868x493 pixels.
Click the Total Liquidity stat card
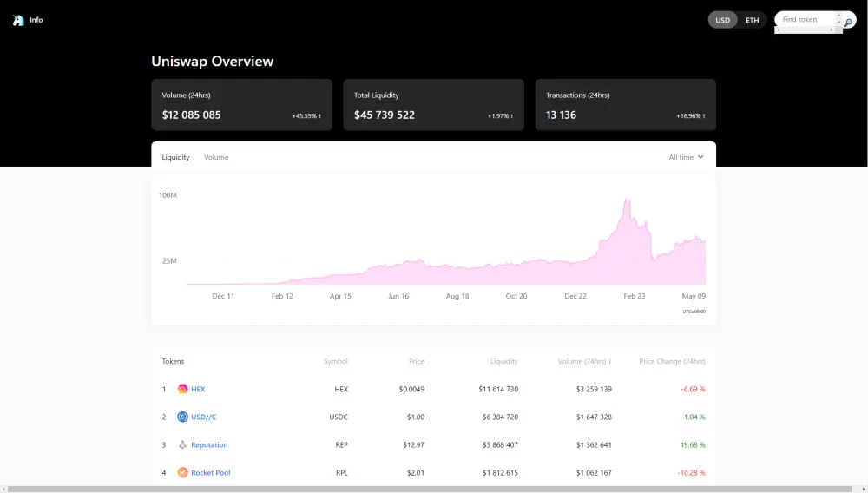click(x=433, y=104)
